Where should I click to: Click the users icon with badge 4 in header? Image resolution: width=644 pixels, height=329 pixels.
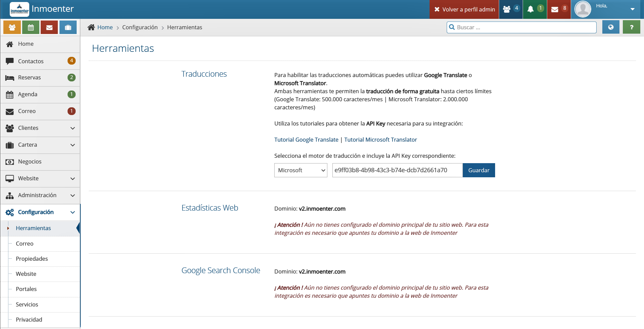(x=507, y=9)
